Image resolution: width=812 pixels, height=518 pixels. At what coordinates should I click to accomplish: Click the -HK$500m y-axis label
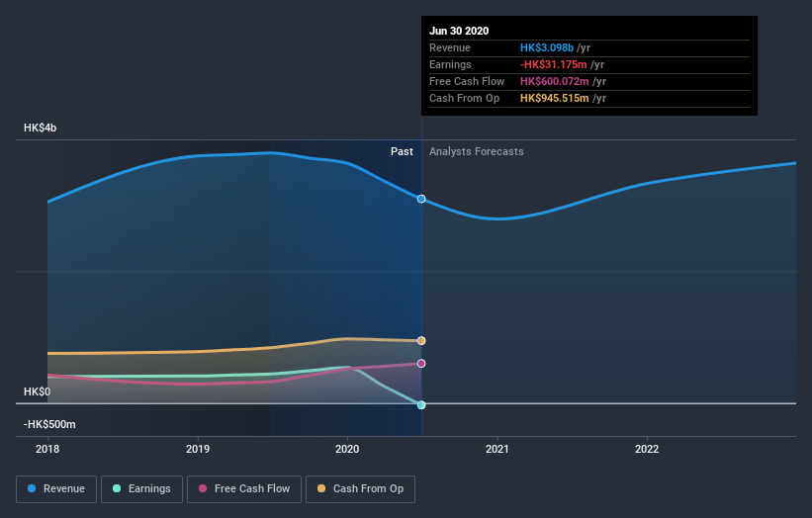(x=49, y=424)
